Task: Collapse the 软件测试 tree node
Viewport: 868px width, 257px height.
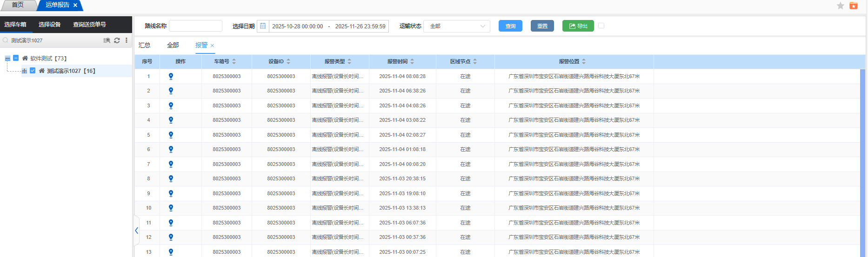Action: coord(7,59)
